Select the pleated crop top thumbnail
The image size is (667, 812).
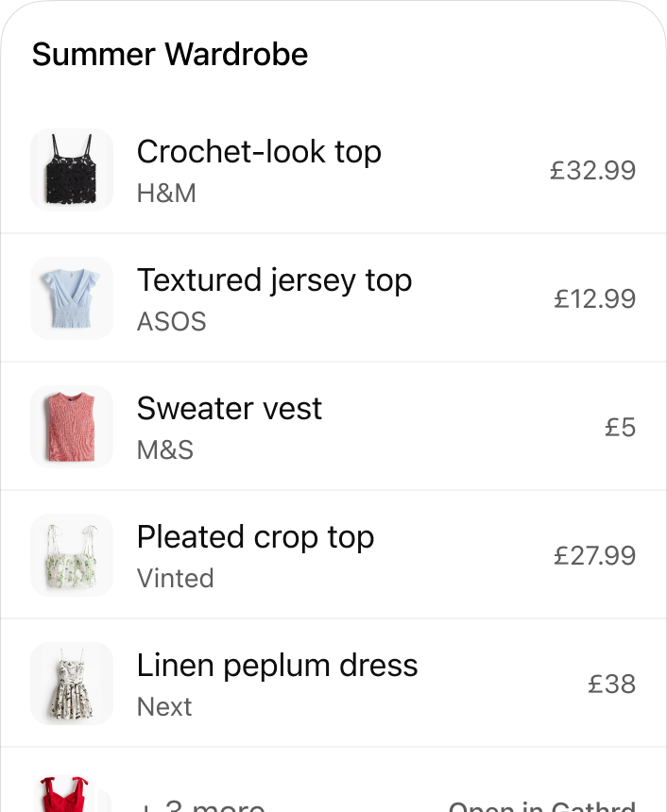72,555
